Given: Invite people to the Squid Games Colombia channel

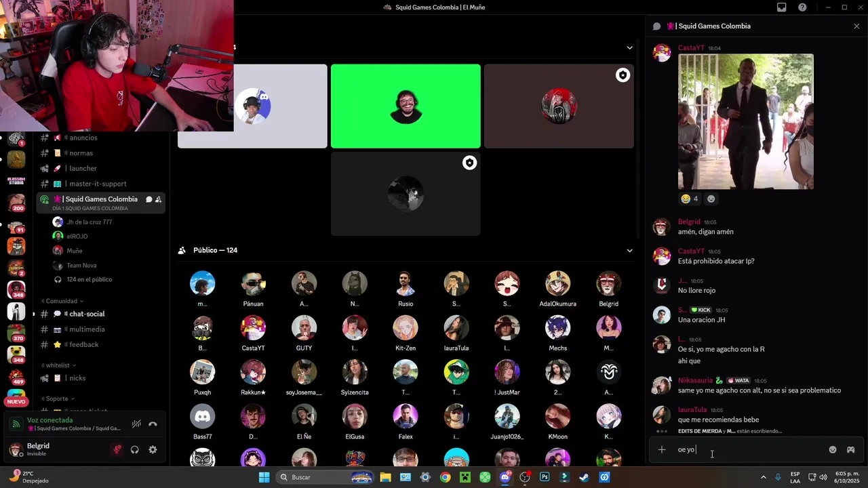Looking at the screenshot, I should (158, 199).
